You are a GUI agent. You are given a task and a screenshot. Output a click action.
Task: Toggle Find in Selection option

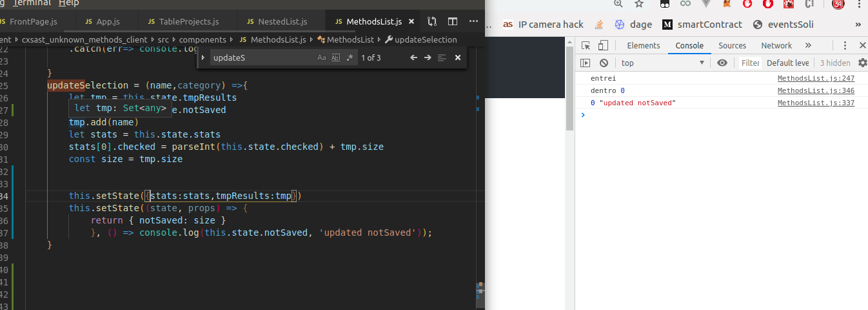(x=442, y=57)
